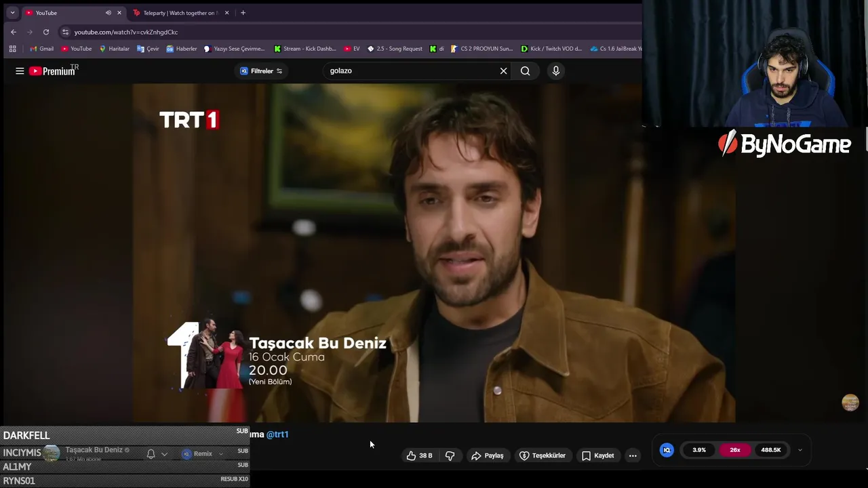This screenshot has height=488, width=868.
Task: Open the Teşekkürler thanks button
Action: 542,455
